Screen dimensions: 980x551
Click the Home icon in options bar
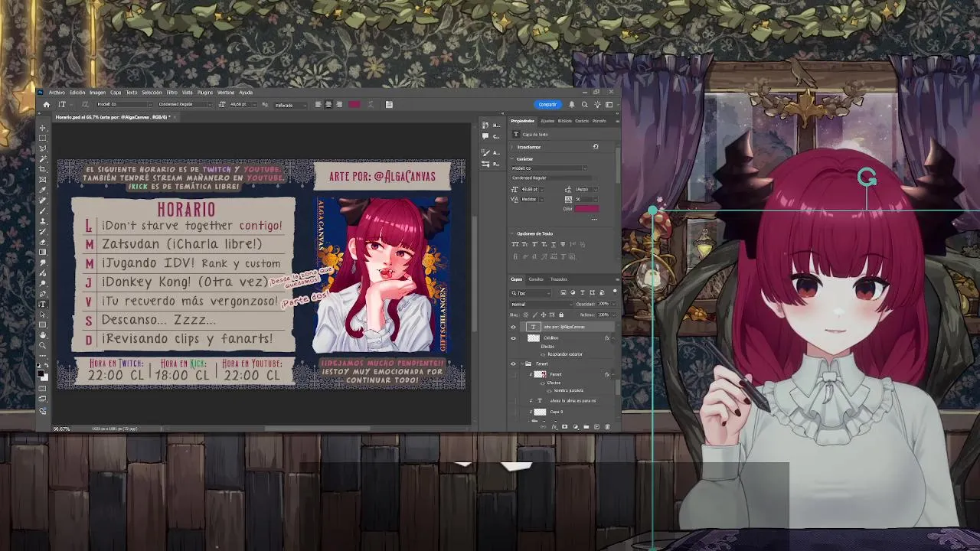point(47,104)
